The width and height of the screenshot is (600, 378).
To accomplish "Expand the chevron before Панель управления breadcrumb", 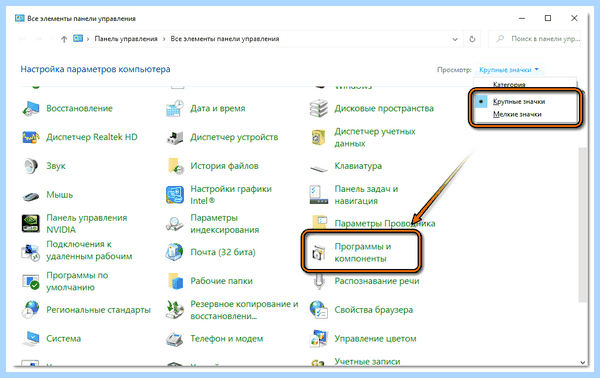I will 88,39.
